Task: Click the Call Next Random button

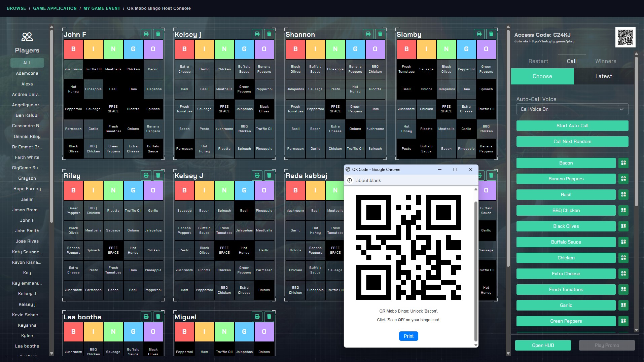Action: [x=572, y=142]
